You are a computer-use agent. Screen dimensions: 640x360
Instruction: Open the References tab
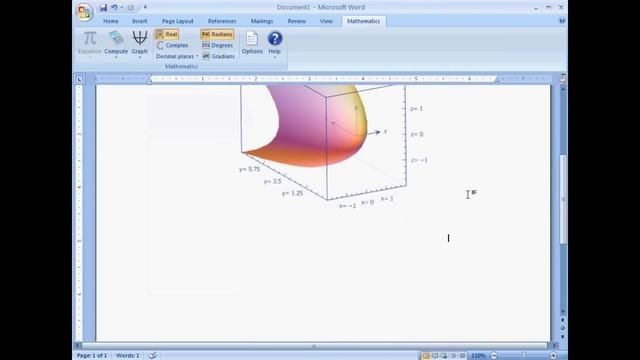(x=222, y=21)
